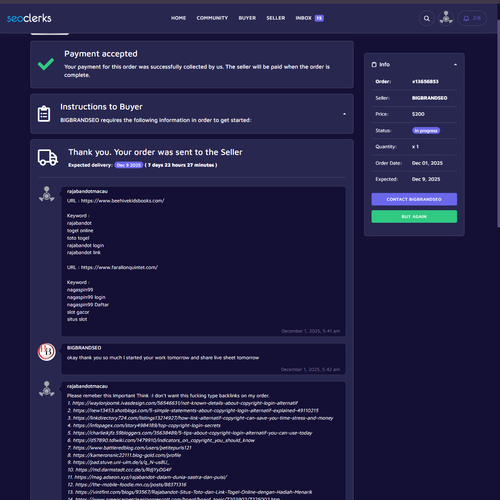Viewport: 500px width, 500px height.
Task: Click the Payment accepted heading
Action: pos(101,54)
